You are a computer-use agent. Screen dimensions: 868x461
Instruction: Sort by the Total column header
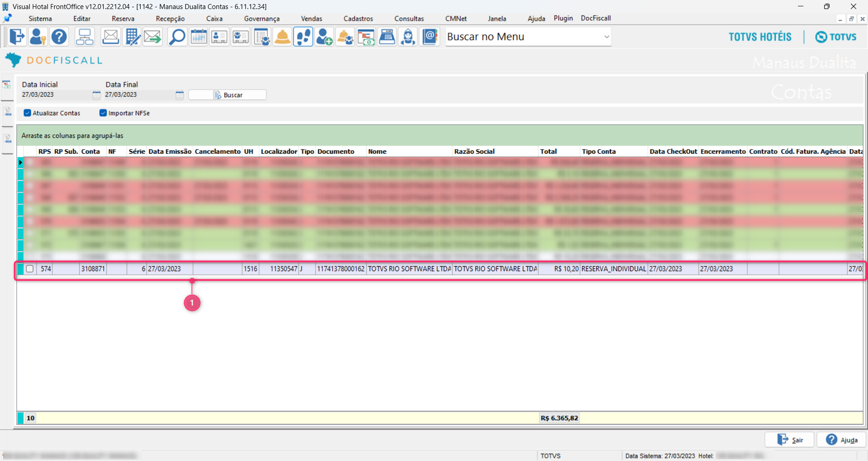559,151
